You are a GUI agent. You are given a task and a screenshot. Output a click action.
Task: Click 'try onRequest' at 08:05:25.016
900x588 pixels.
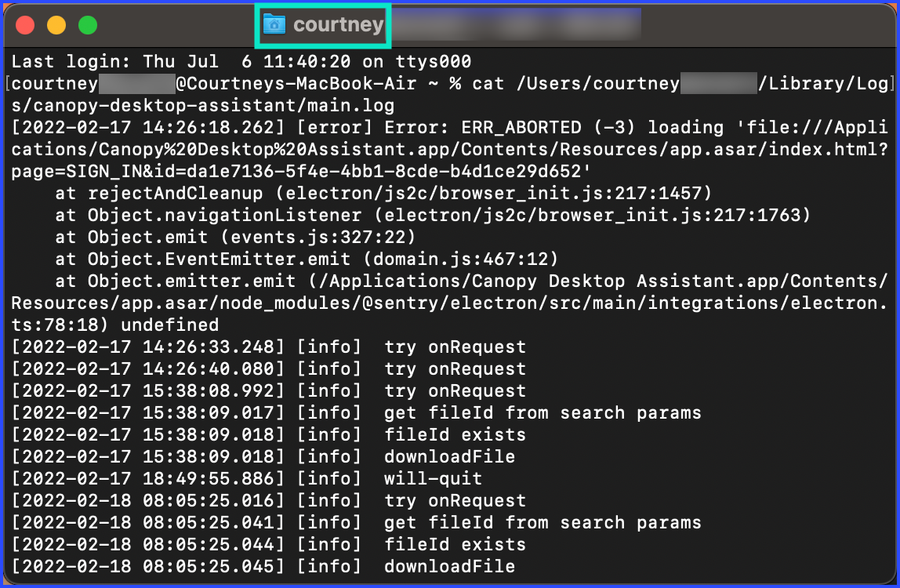[455, 501]
